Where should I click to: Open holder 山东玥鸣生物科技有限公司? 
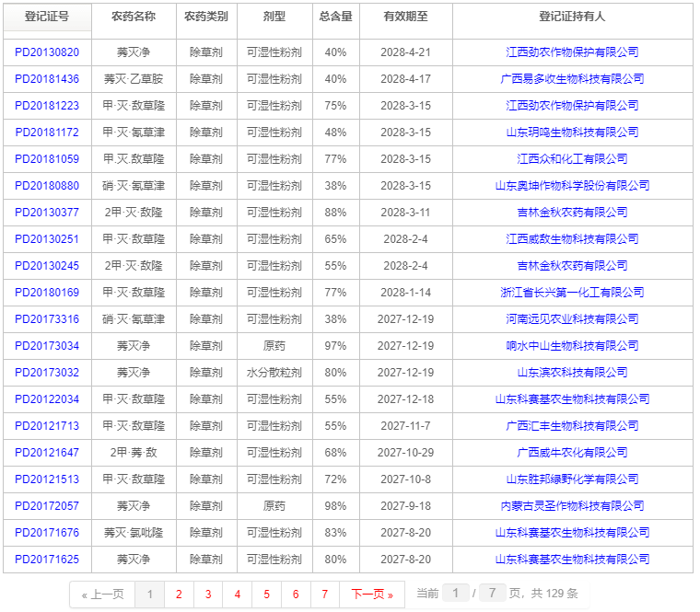572,133
